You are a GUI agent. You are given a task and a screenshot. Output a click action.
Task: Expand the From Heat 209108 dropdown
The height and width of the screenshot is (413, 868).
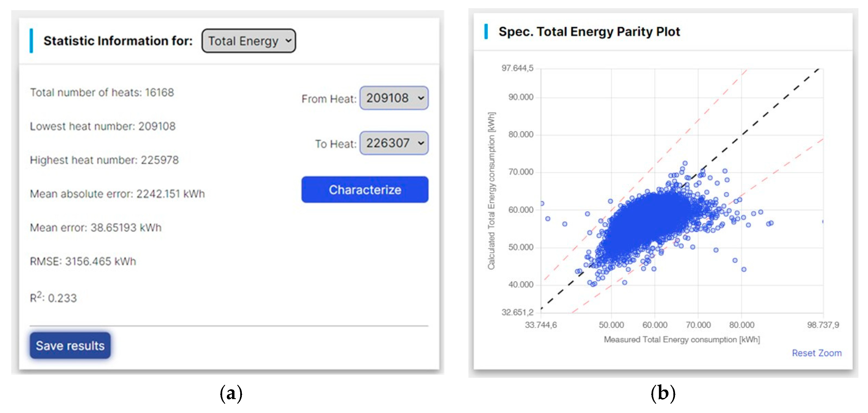point(394,98)
